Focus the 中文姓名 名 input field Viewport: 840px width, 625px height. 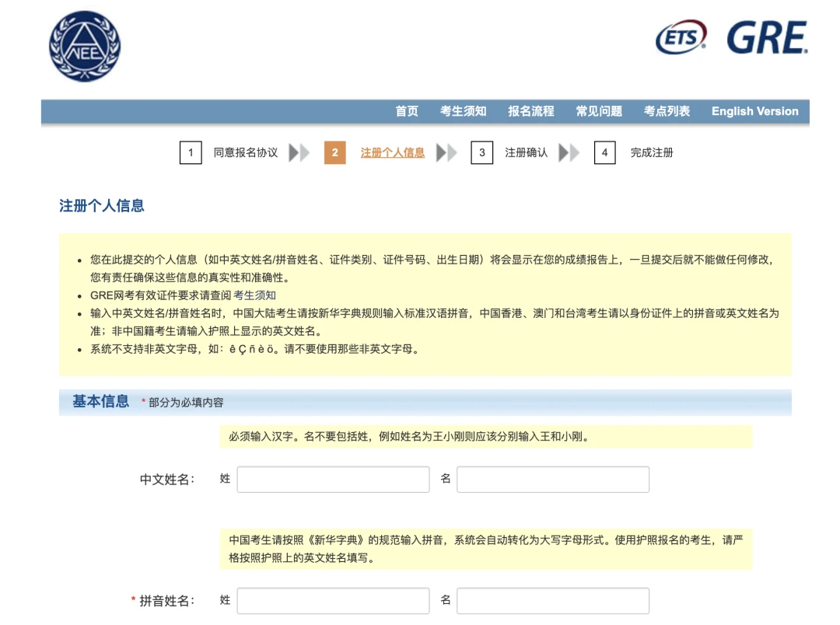(553, 480)
